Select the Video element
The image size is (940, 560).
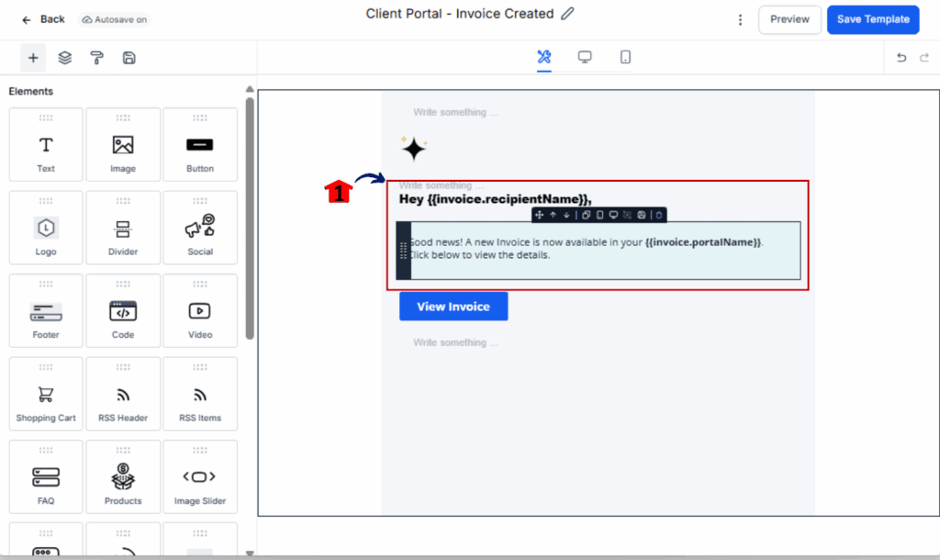tap(199, 310)
